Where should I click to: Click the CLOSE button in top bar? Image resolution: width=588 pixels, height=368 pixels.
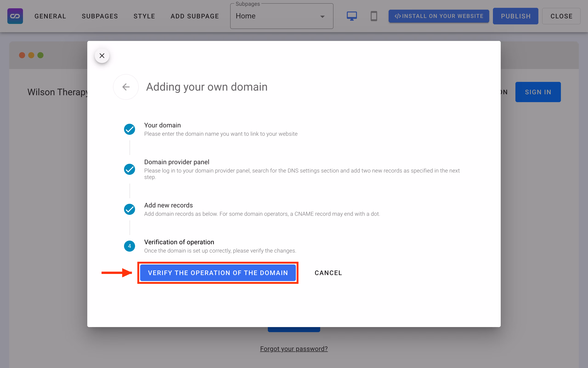coord(561,16)
